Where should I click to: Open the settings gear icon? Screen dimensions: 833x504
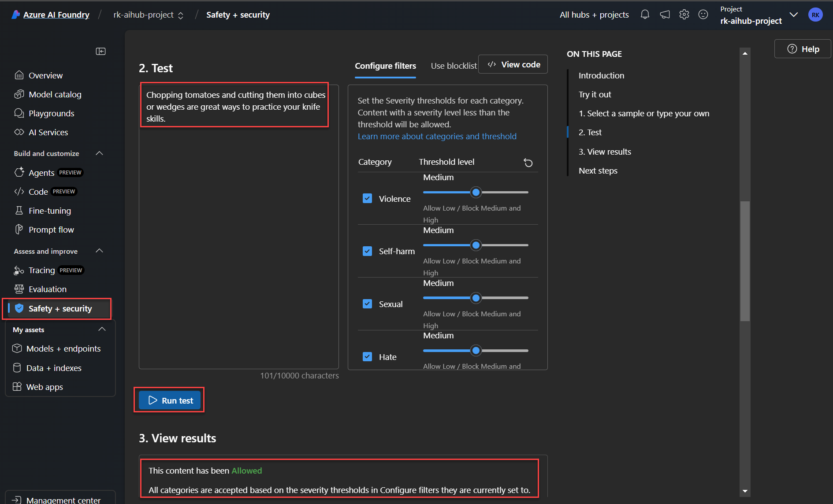[684, 15]
